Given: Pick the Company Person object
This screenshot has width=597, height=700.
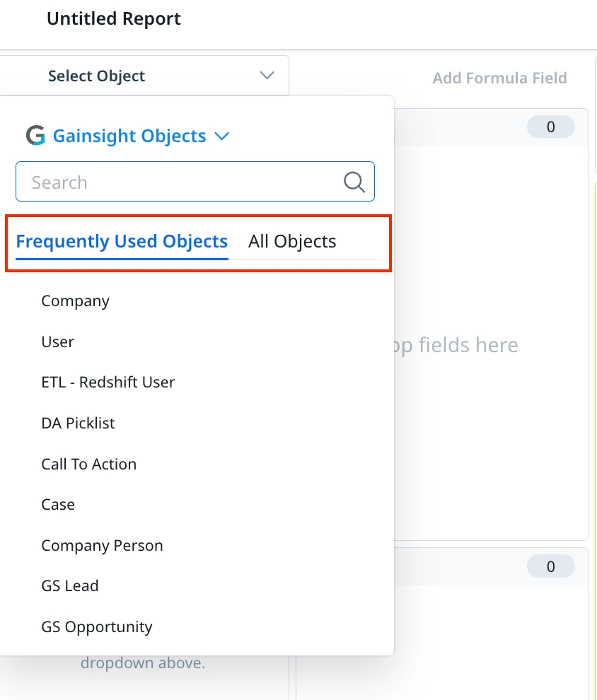Looking at the screenshot, I should 103,546.
